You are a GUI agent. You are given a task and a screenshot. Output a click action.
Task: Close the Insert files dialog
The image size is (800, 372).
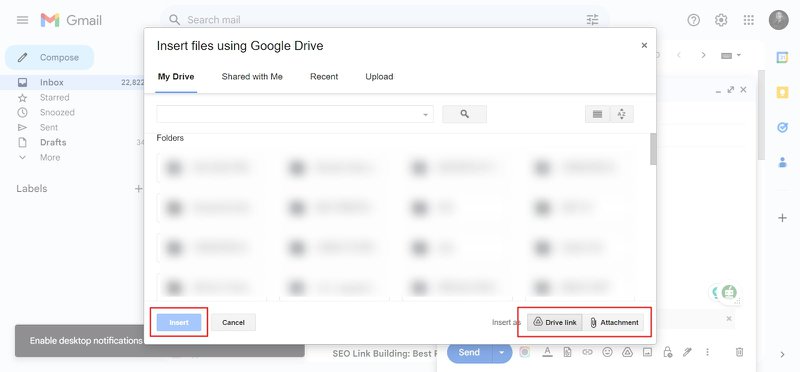[644, 45]
